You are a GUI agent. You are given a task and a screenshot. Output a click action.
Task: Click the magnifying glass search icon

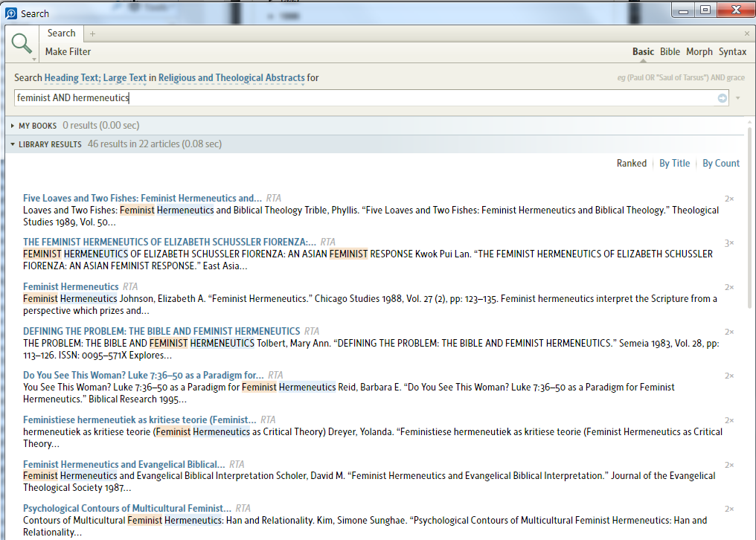[x=22, y=43]
